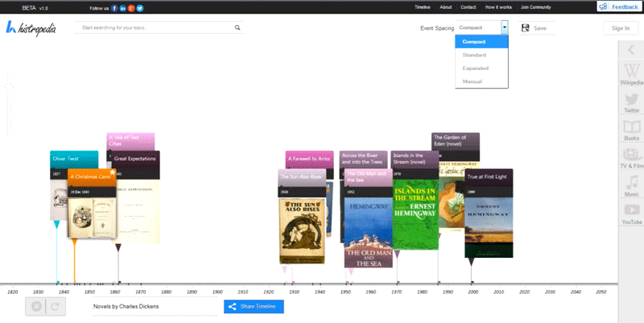Click the timeline name field
Image resolution: width=644 pixels, height=323 pixels.
coord(153,306)
